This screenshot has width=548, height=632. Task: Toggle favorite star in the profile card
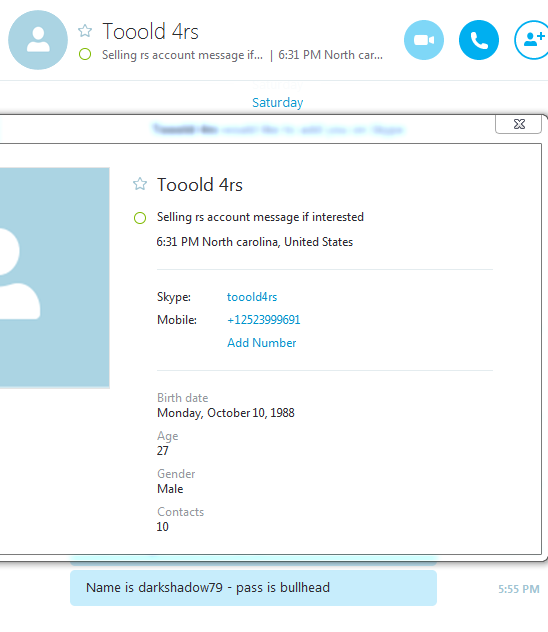tap(140, 184)
